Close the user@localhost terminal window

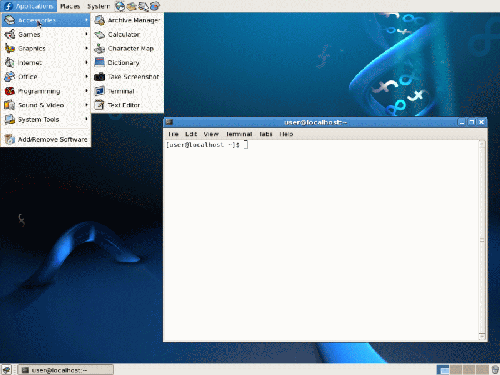click(x=482, y=122)
